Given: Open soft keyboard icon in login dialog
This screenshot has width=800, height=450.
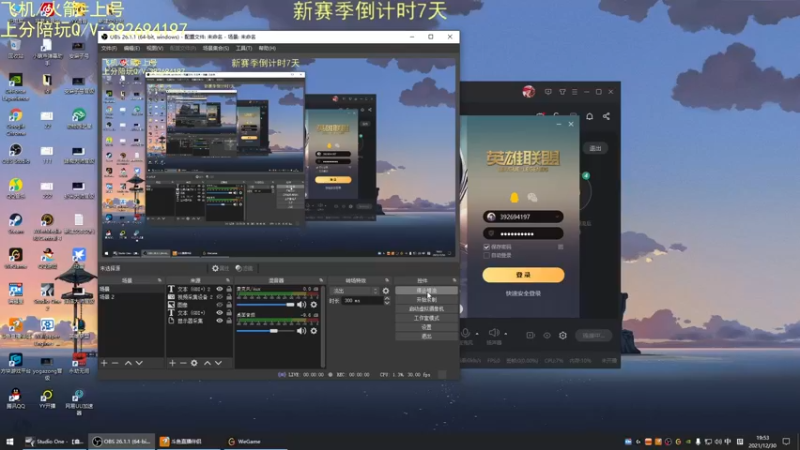Looking at the screenshot, I should (x=560, y=247).
